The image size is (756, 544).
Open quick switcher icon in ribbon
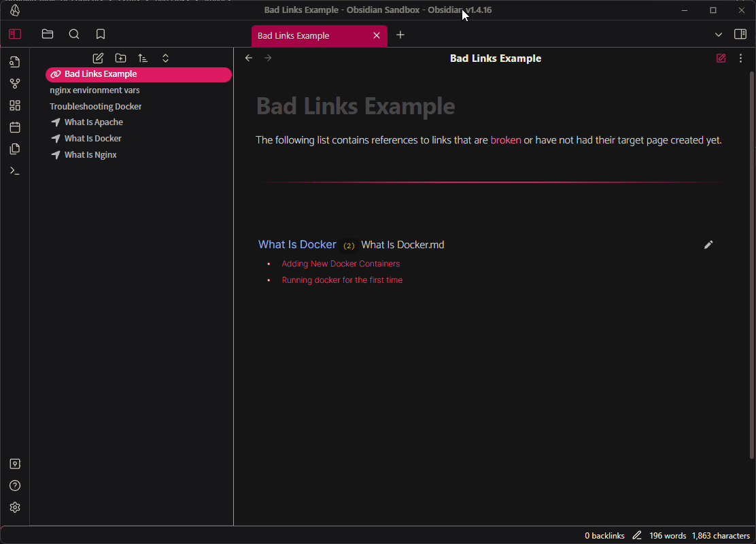coord(15,62)
